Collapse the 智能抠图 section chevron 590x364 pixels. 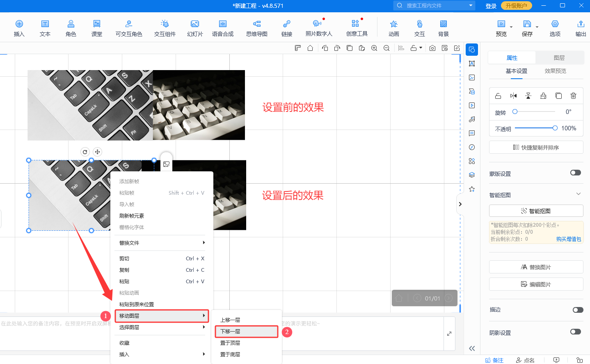(579, 195)
